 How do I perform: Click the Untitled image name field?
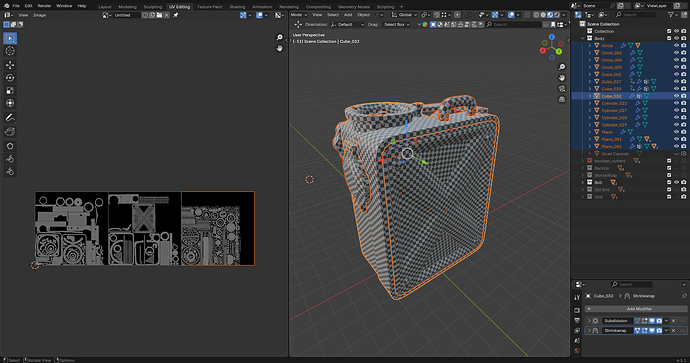point(127,15)
